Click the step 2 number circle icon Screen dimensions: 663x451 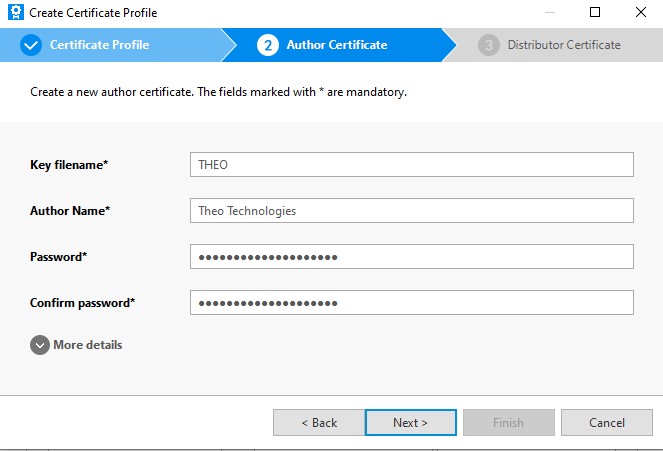pos(267,45)
